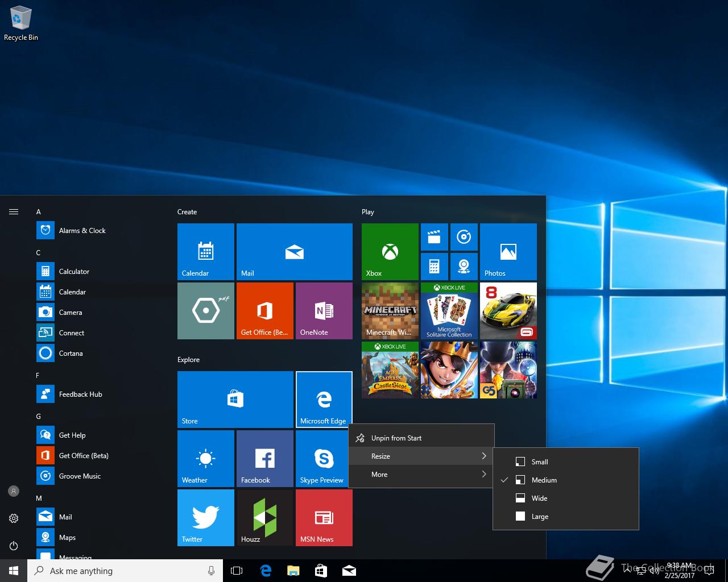The width and height of the screenshot is (728, 582).
Task: Open the Weather tile
Action: pyautogui.click(x=206, y=459)
